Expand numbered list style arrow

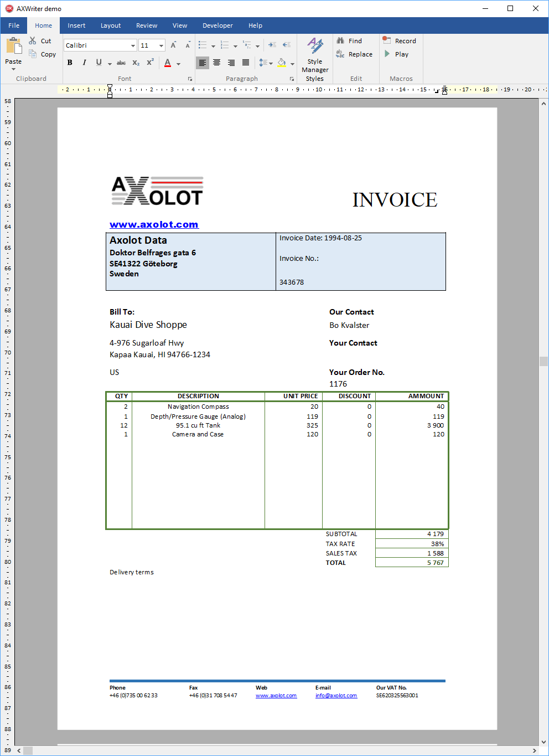[235, 47]
